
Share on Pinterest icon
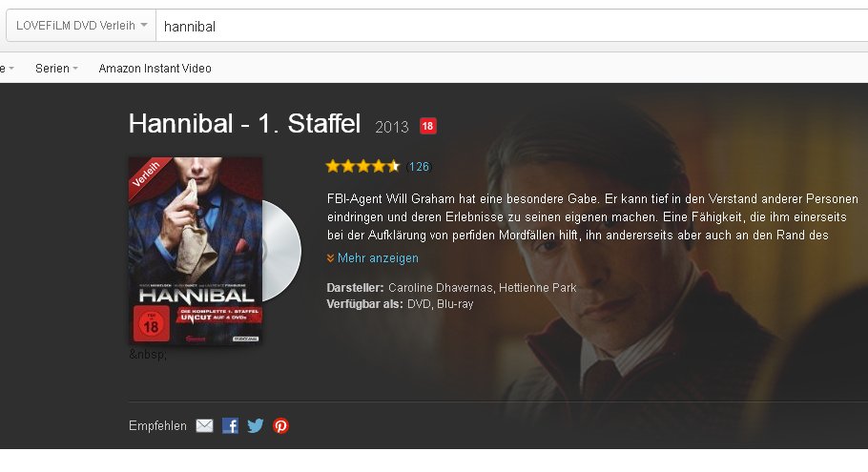(x=280, y=425)
